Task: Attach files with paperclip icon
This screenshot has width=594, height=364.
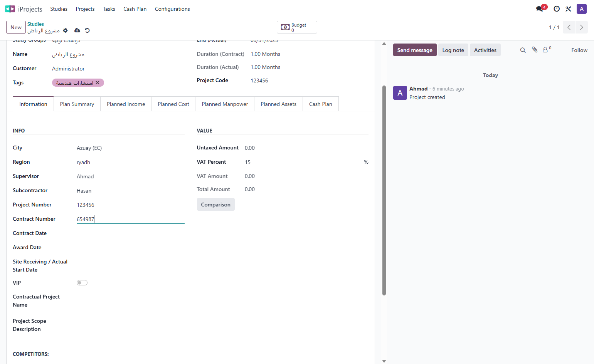Action: click(x=535, y=50)
